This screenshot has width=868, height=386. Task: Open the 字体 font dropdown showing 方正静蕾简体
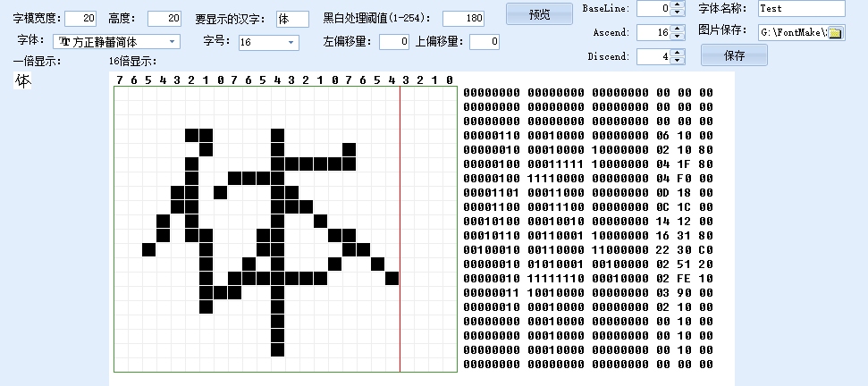117,41
